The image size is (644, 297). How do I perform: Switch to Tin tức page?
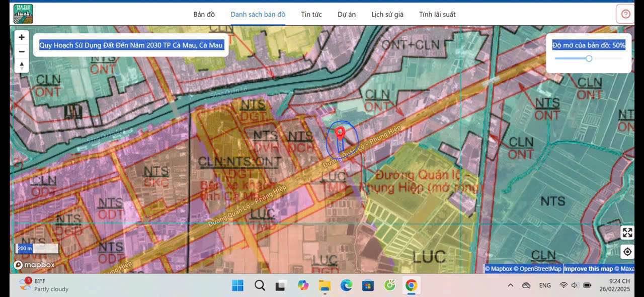click(311, 15)
